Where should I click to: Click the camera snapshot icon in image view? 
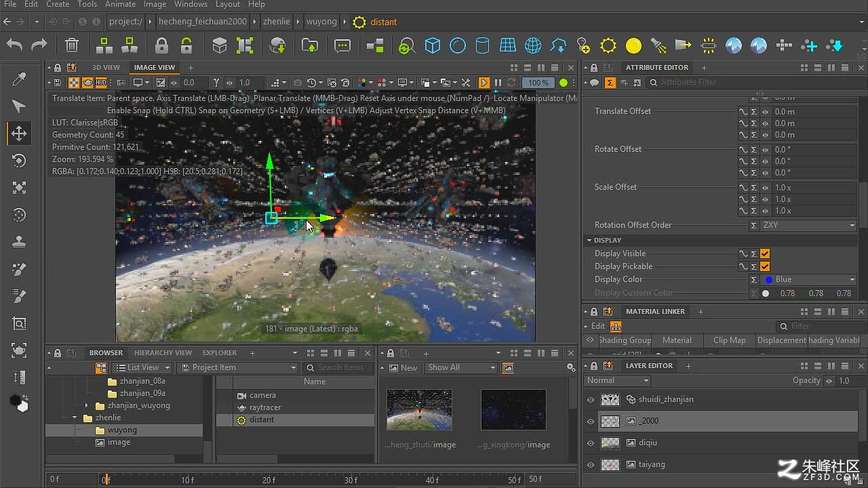(x=298, y=83)
